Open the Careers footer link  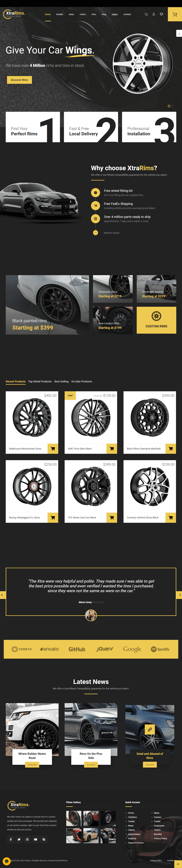(158, 817)
